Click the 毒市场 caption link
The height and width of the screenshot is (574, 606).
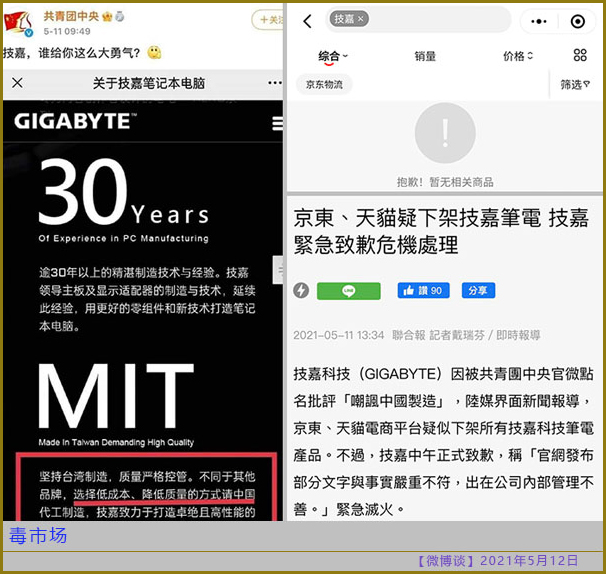38,536
